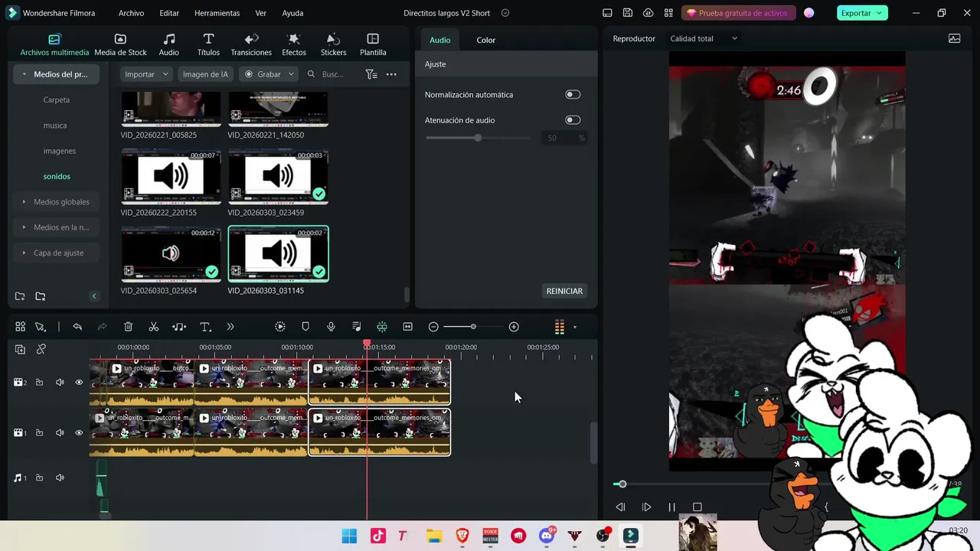The height and width of the screenshot is (551, 980).
Task: Split clip with the scissors tool
Action: click(153, 327)
